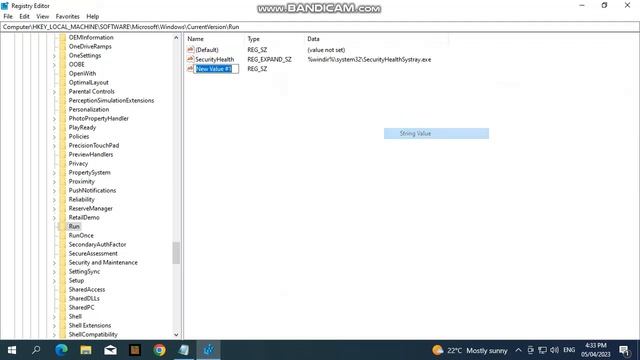
Task: Click the New Value #1 string icon
Action: 190,69
